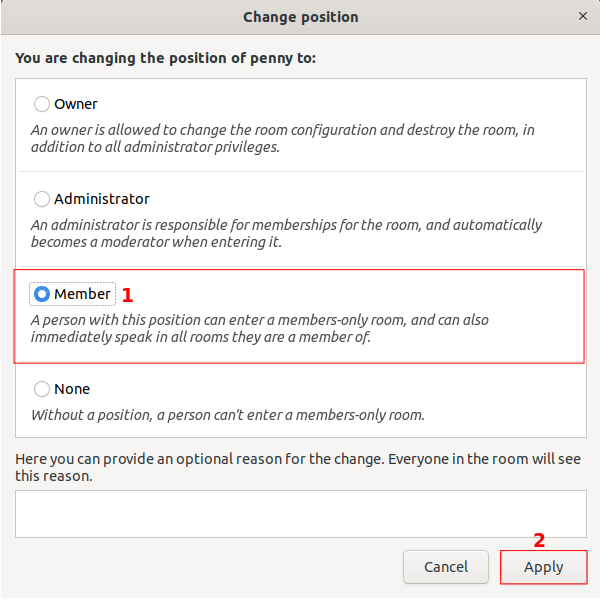Click the 'Member' option label text

(x=83, y=294)
